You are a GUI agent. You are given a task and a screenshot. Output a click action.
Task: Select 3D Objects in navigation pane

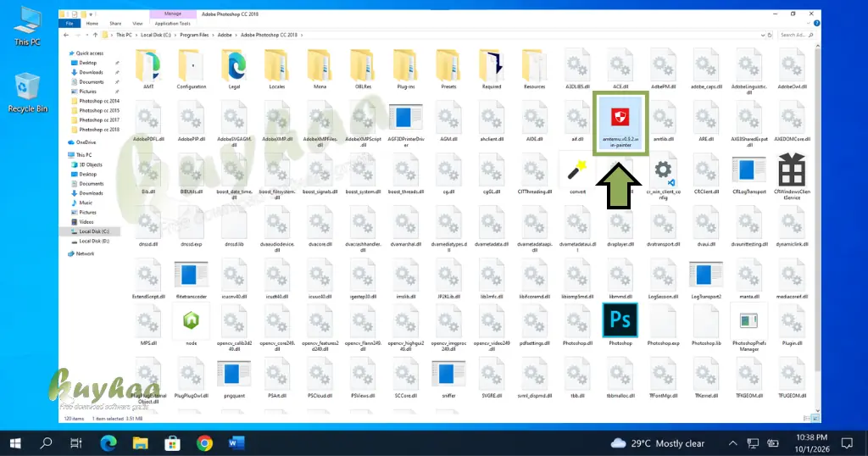coord(86,164)
